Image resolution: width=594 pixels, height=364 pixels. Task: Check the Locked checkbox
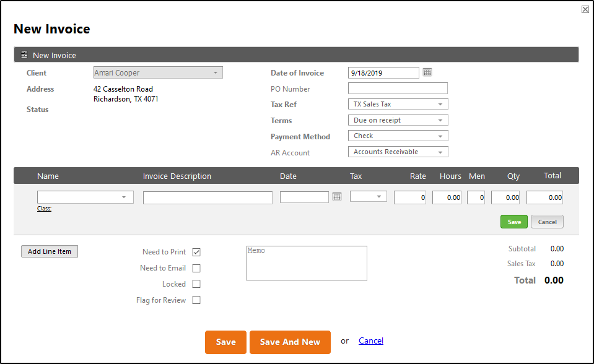coord(196,284)
